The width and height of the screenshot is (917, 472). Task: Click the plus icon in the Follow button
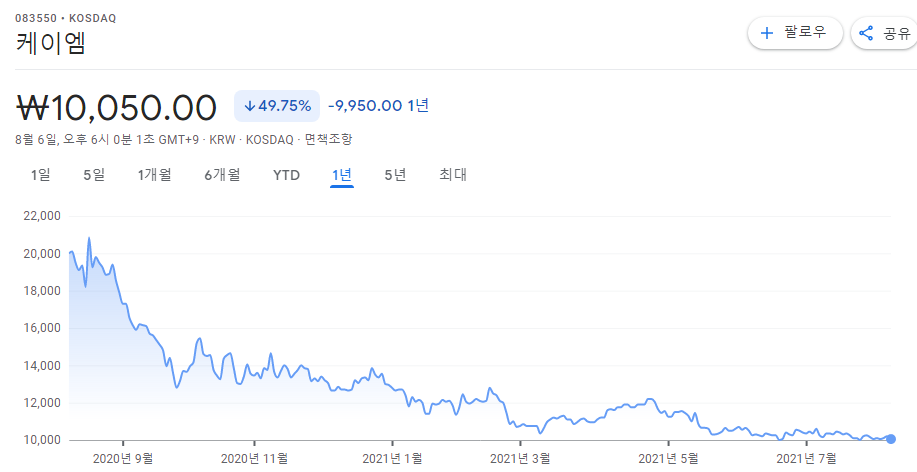(x=766, y=33)
